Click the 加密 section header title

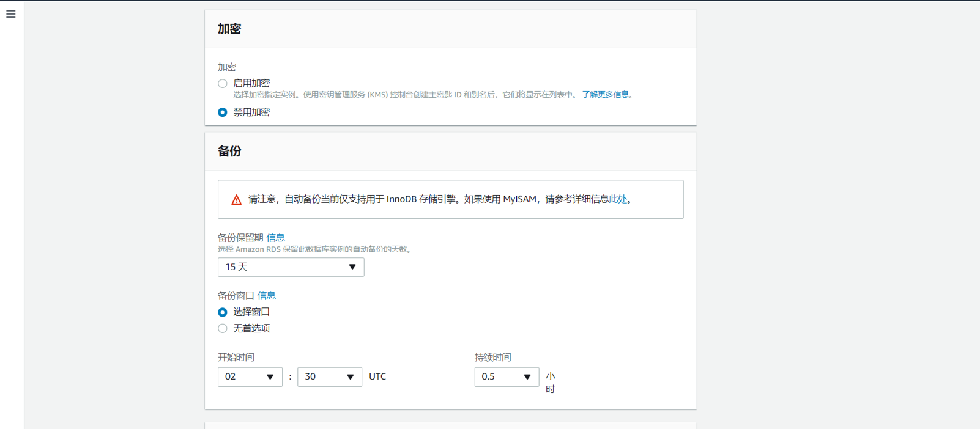[229, 29]
